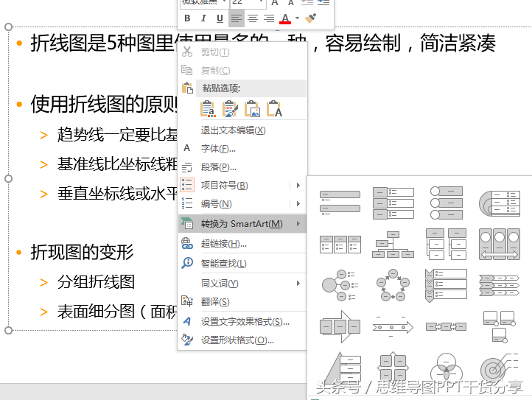Select left middle resize handle of textbox

(x=8, y=178)
